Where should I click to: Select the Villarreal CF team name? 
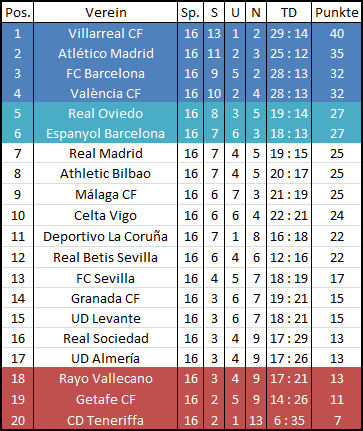[x=106, y=33]
